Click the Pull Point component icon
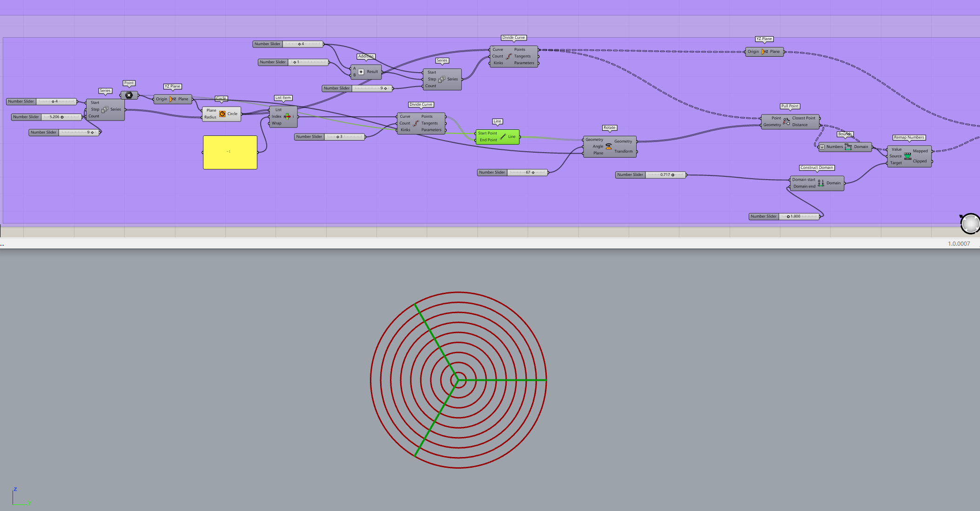980x511 pixels. click(x=786, y=121)
